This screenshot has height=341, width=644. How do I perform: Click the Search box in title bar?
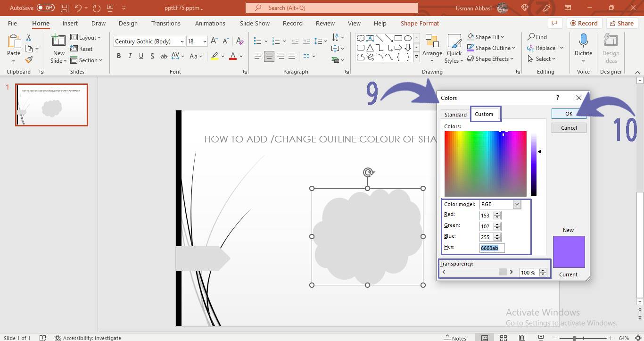pos(332,8)
